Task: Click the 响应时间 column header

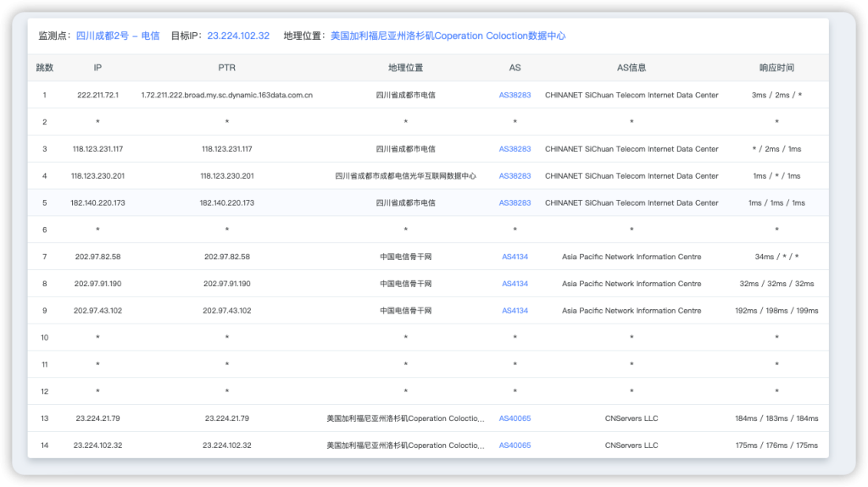Action: pyautogui.click(x=776, y=68)
